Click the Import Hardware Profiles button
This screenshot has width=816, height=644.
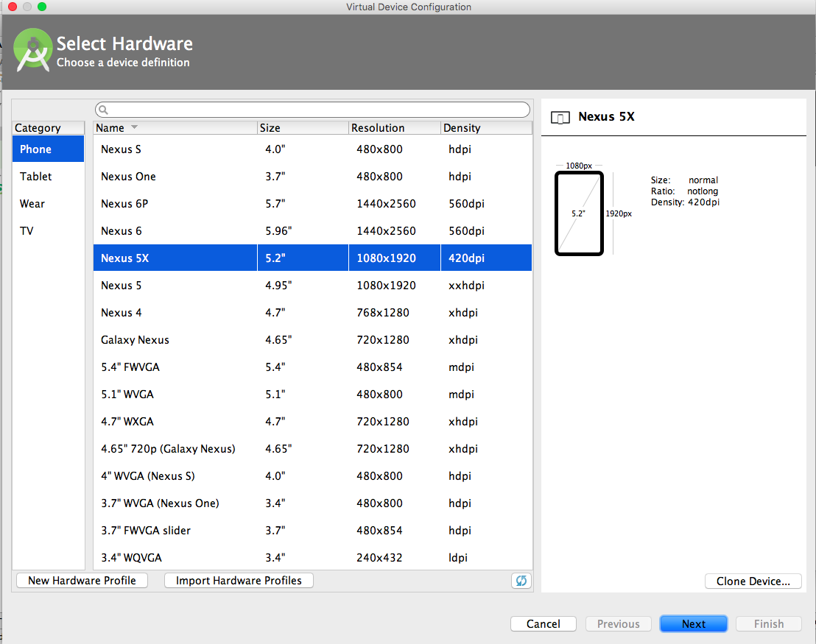tap(238, 580)
